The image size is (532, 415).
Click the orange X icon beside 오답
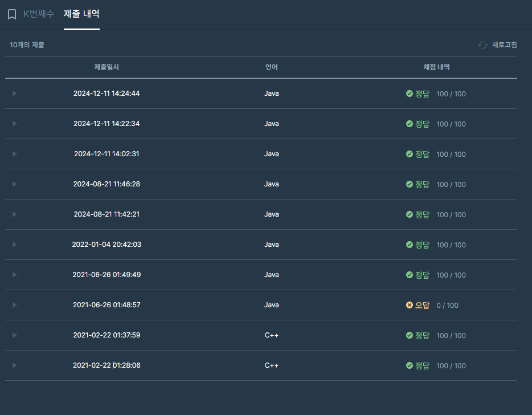point(410,305)
